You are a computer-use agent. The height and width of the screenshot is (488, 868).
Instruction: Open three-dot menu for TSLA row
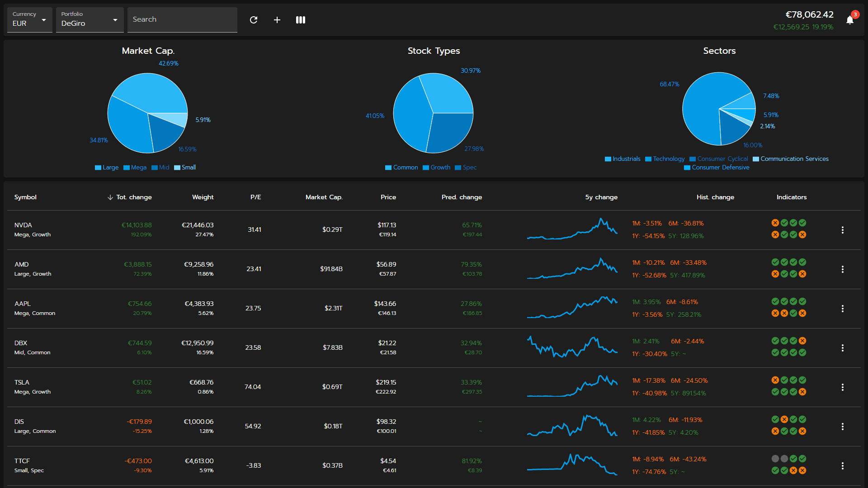[x=842, y=387]
